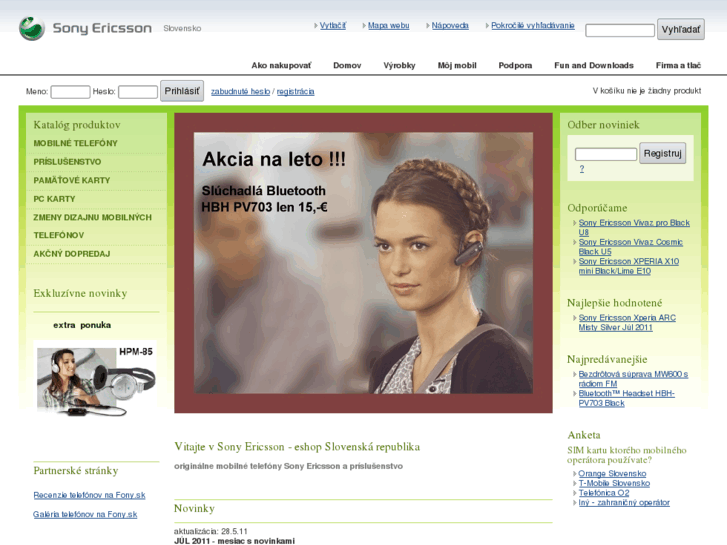Select PC KARTY catalog category

coord(54,199)
